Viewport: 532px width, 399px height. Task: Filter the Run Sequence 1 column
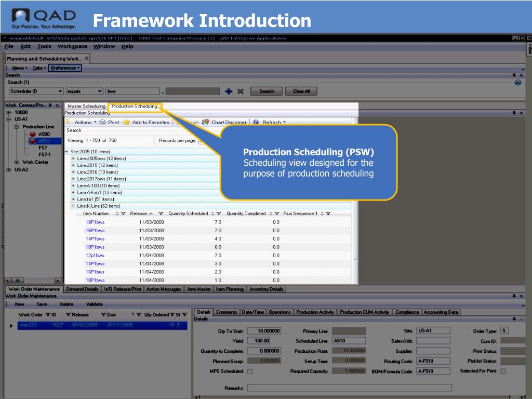point(328,214)
